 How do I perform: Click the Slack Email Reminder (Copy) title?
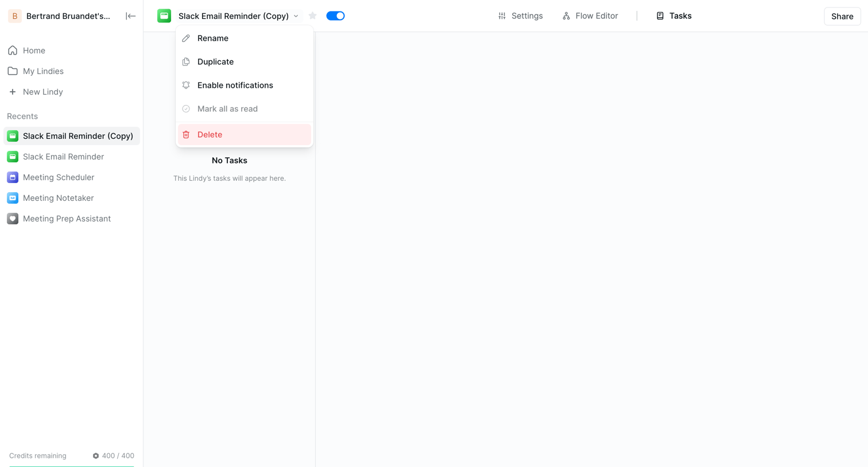(x=234, y=16)
